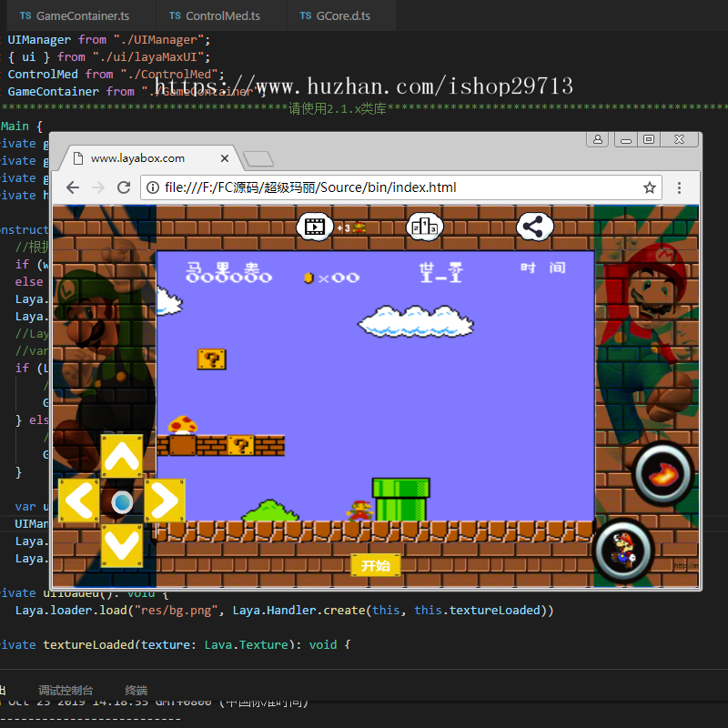The image size is (728, 728).
Task: Click the share icon in game header
Action: click(x=536, y=227)
